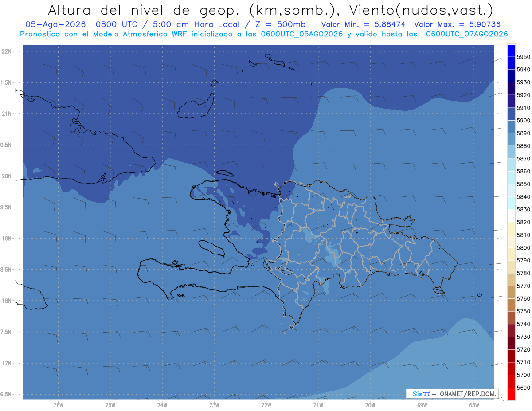Click the '5750' legend value

coord(524,311)
